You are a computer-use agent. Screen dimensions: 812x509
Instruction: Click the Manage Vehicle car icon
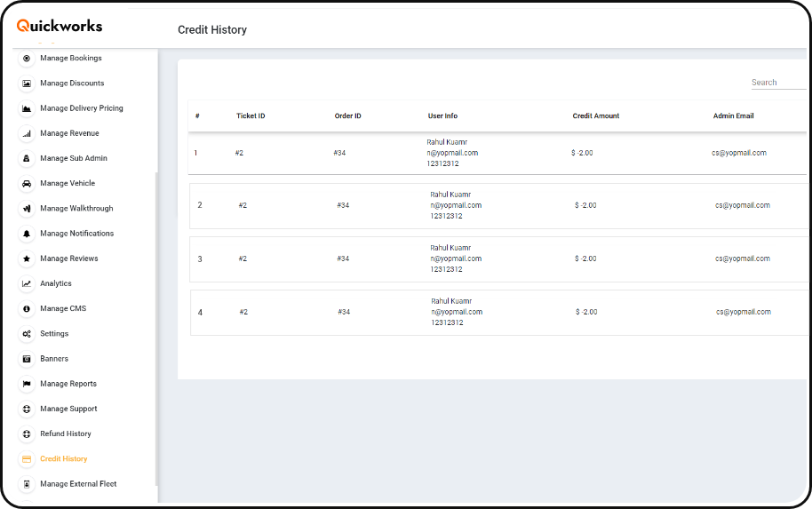(27, 183)
